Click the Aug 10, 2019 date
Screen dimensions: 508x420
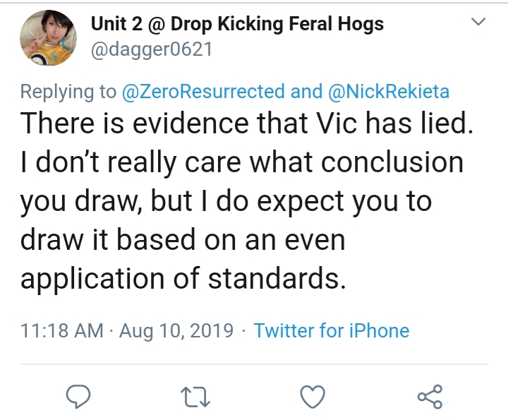pos(176,331)
